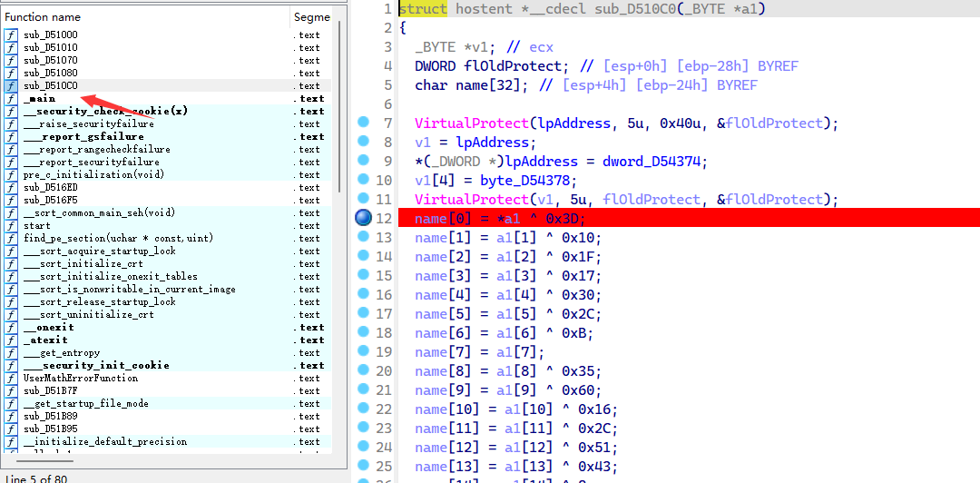Click the icon next to find_pe_section function

(x=11, y=239)
